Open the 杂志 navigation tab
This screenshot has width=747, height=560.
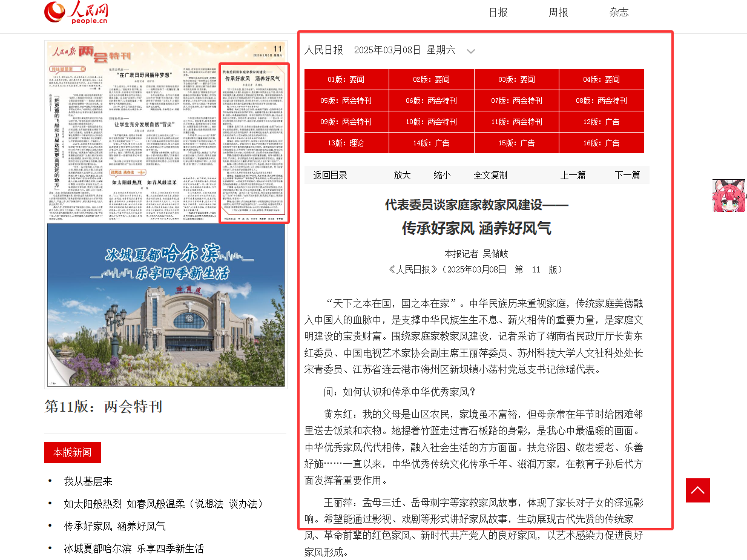coord(619,12)
